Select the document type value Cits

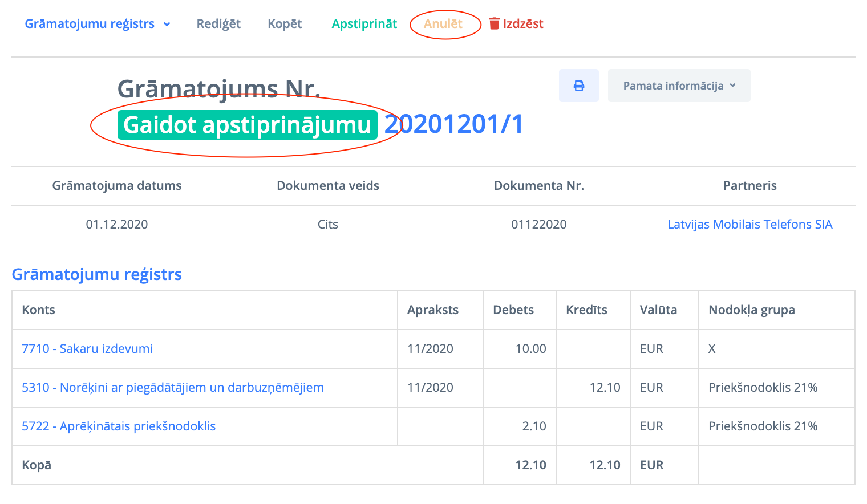pyautogui.click(x=328, y=224)
